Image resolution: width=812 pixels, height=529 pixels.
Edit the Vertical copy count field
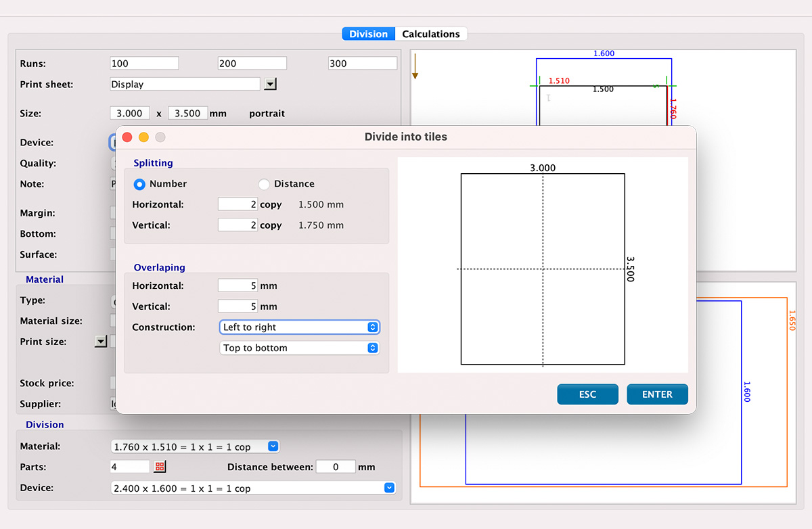[x=238, y=225]
